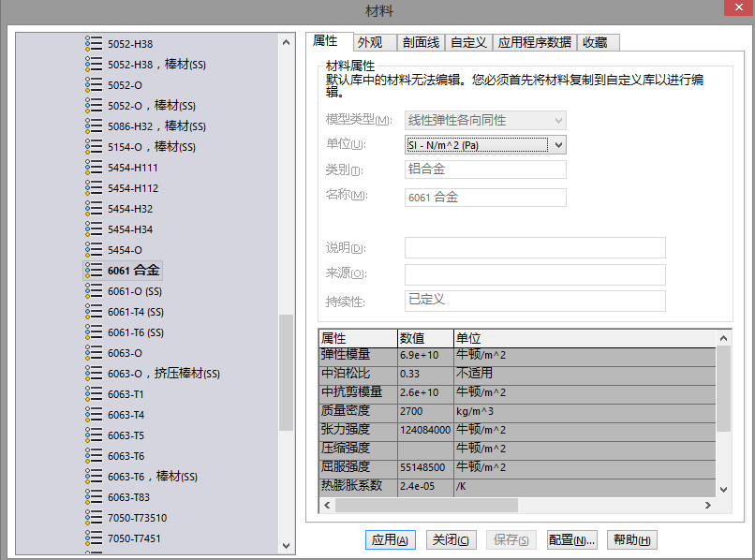Click the material list scroll-up arrow

coord(286,42)
